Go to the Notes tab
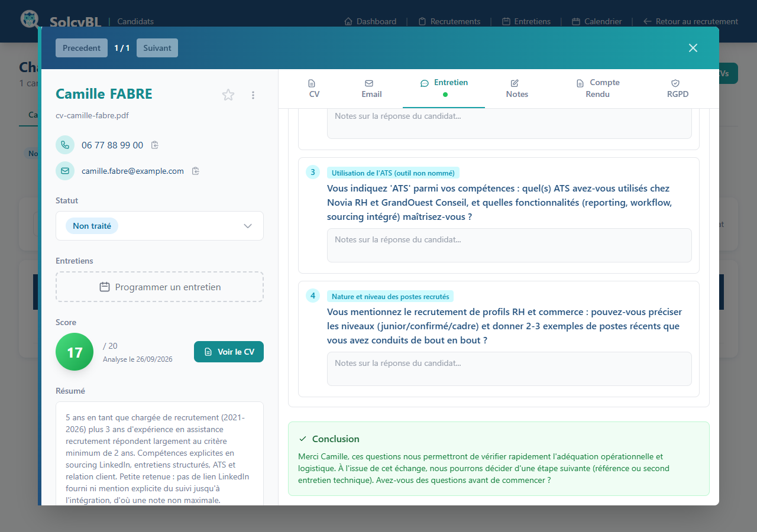This screenshot has height=532, width=757. [517, 89]
